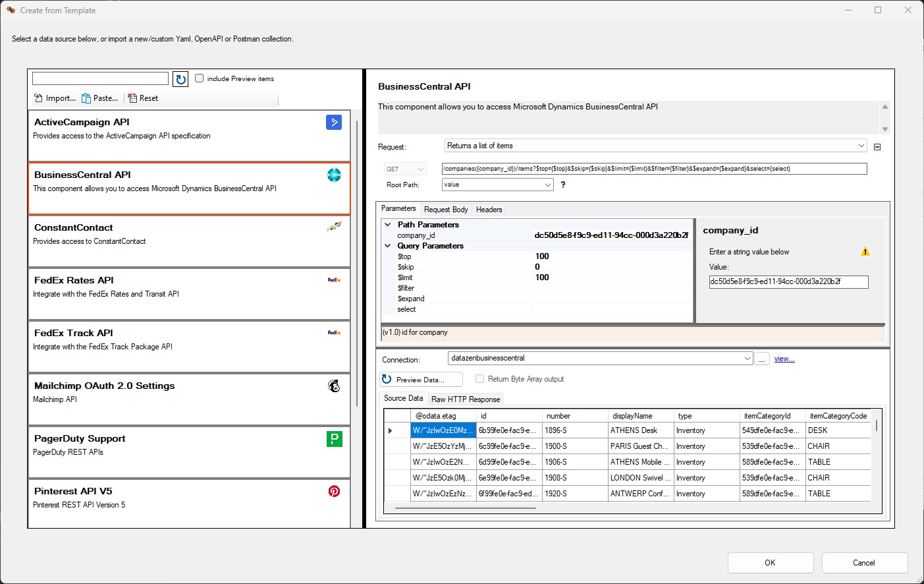Switch to the Request Body tab
924x584 pixels.
point(446,210)
